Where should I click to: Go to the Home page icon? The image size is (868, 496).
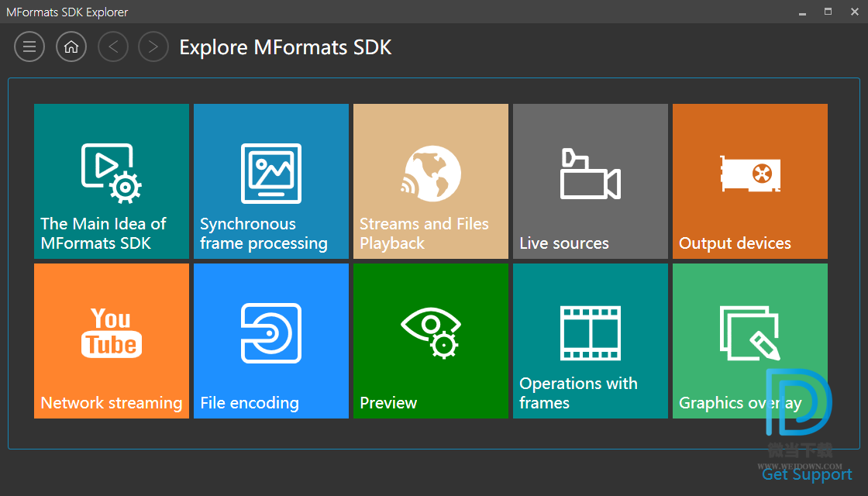[71, 46]
